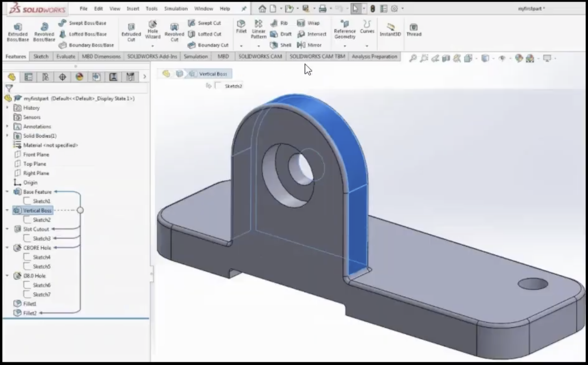Select the Mirror tool
The width and height of the screenshot is (588, 365).
click(x=309, y=45)
